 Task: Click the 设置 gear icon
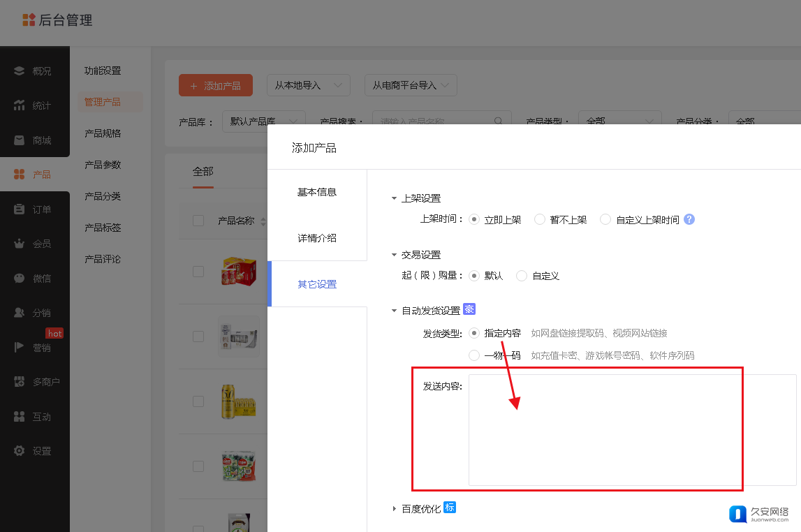[x=20, y=451]
